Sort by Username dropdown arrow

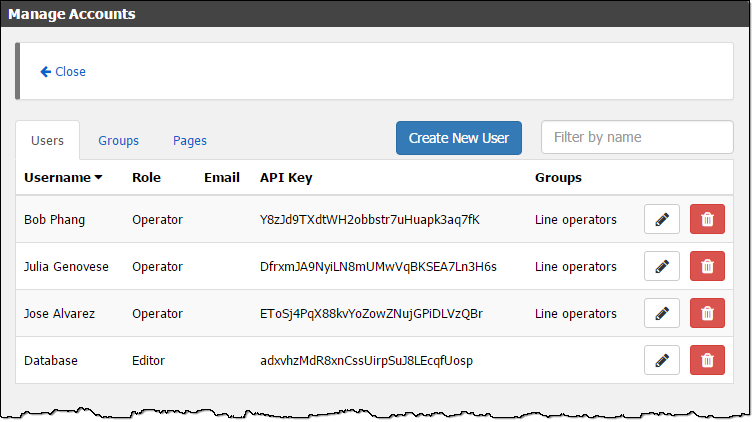point(99,177)
